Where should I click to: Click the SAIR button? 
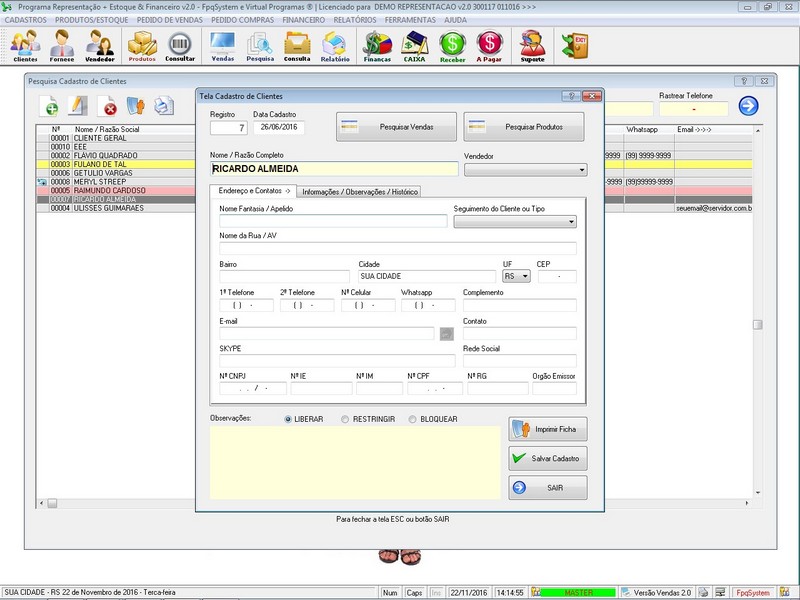click(x=547, y=488)
